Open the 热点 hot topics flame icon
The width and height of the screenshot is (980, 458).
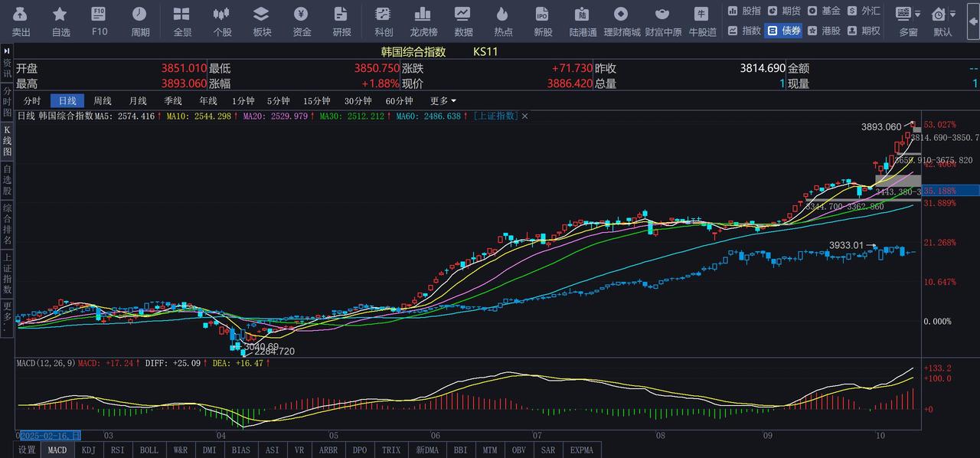(x=503, y=15)
